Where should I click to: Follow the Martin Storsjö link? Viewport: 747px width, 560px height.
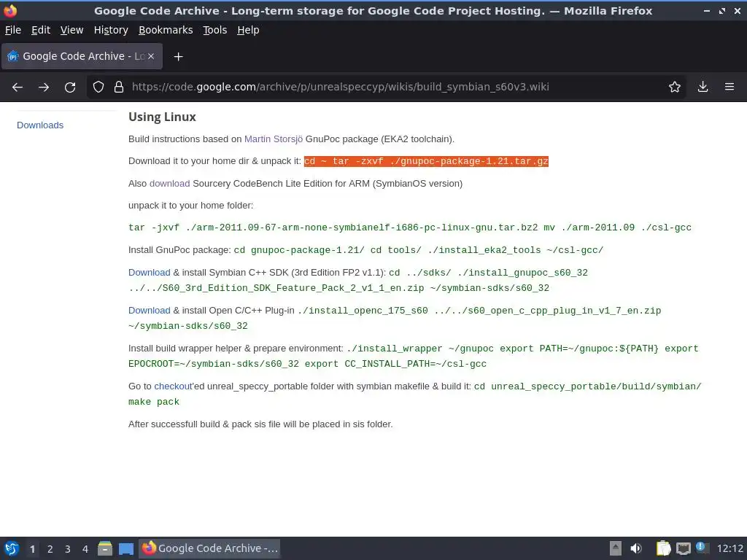coord(274,139)
